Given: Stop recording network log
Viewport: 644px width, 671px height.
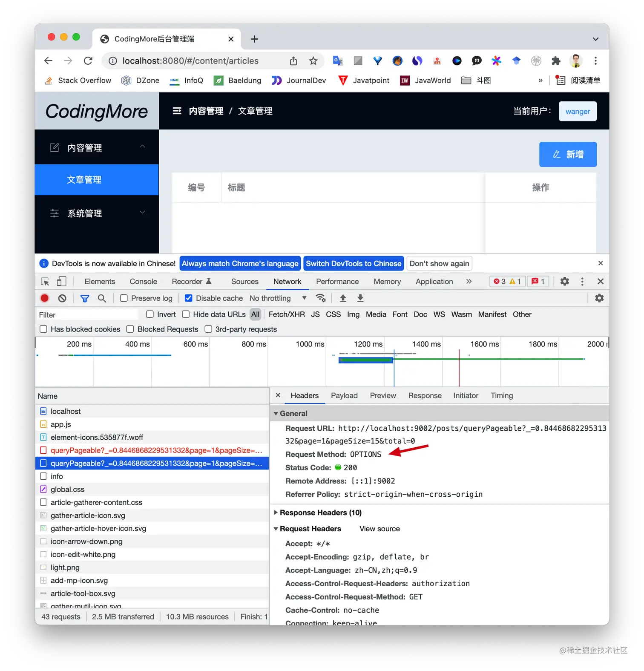Looking at the screenshot, I should pos(45,298).
